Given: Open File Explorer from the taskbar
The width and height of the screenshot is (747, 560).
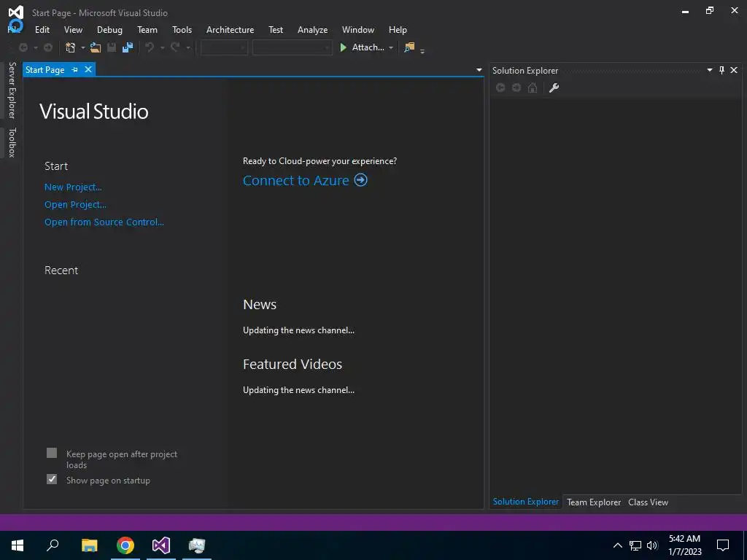Looking at the screenshot, I should pyautogui.click(x=89, y=545).
